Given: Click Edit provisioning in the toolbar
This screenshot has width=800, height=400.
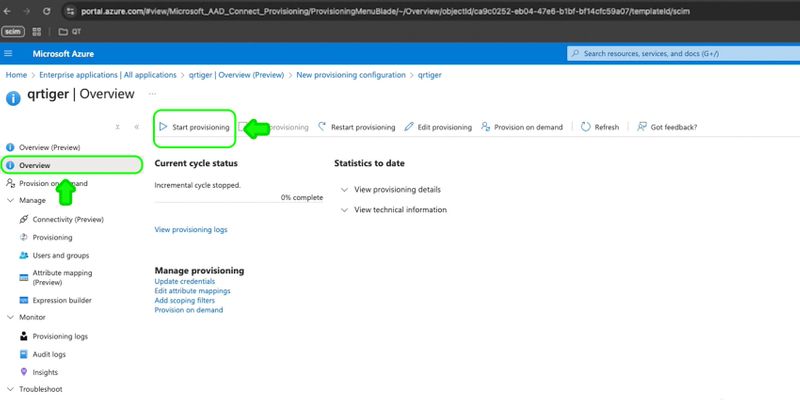Looking at the screenshot, I should coord(444,127).
